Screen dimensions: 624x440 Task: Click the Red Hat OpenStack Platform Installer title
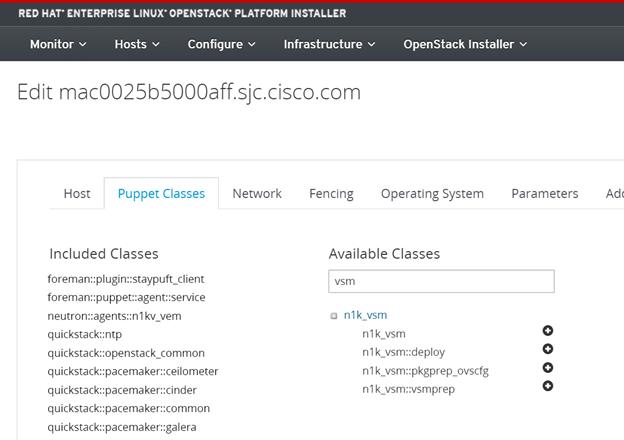(182, 14)
